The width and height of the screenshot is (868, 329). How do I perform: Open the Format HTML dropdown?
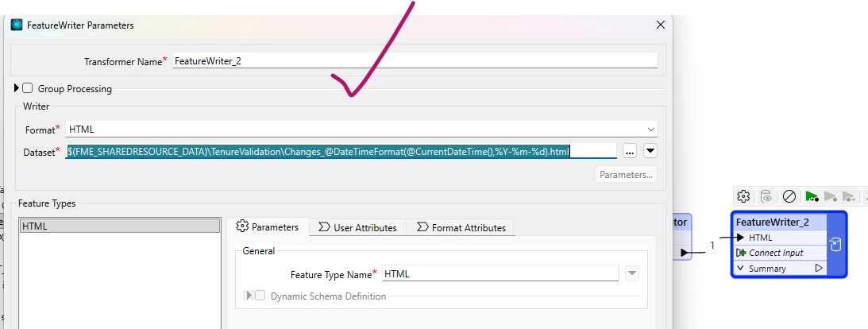[x=650, y=129]
